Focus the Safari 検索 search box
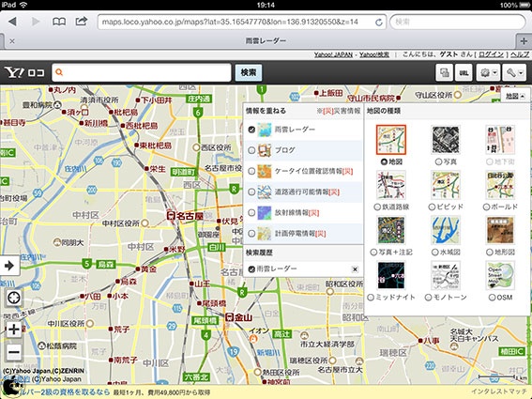Screen dimensions: 532x399 pos(458,23)
